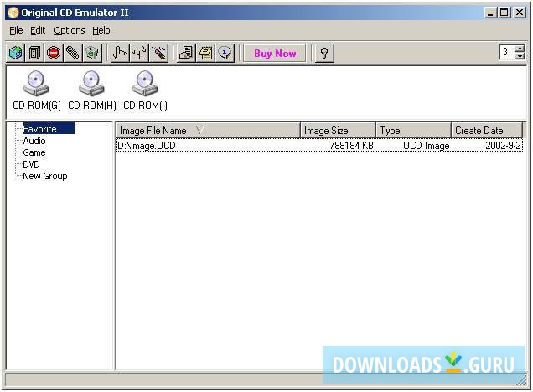This screenshot has width=533, height=392.
Task: Click the cabinet-style toolbar icon
Action: click(x=34, y=53)
